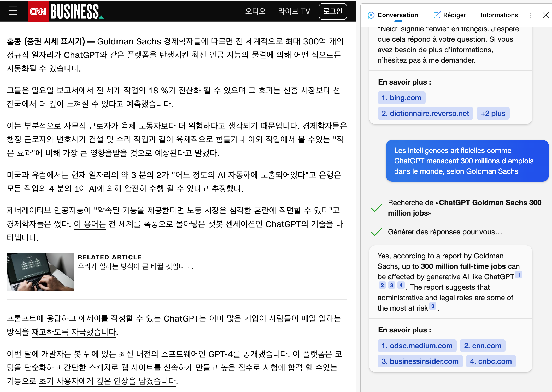
Task: Click the 'Recherche de ChatGPT Goldman Sachs' status
Action: click(x=465, y=208)
